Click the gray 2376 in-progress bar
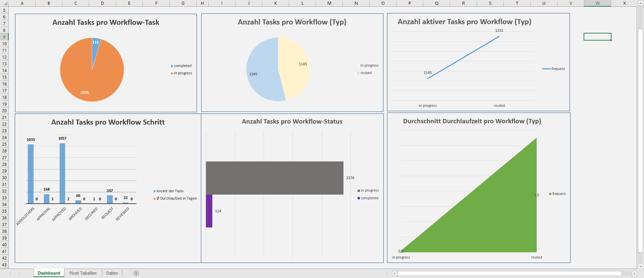The height and width of the screenshot is (278, 644). [x=274, y=178]
